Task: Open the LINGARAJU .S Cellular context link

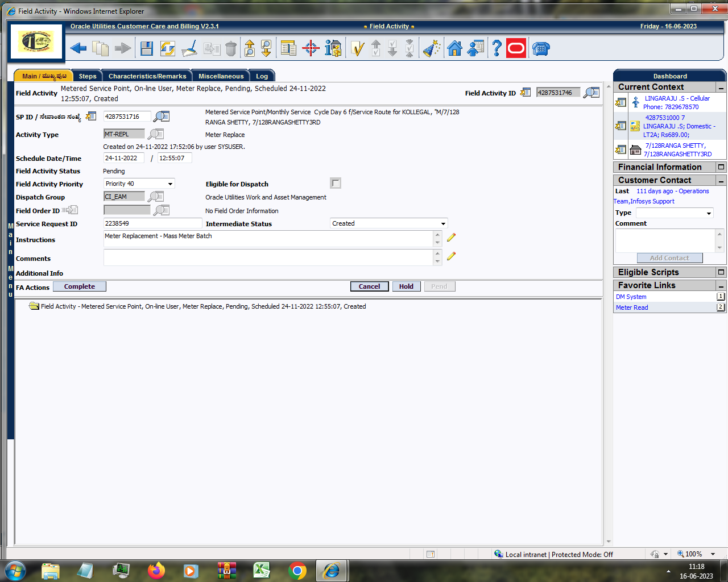Action: pyautogui.click(x=677, y=102)
